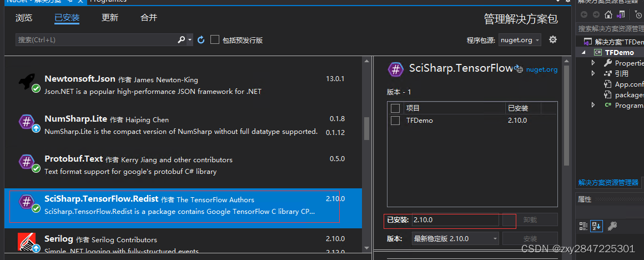This screenshot has height=260, width=644.
Task: Click the refresh icon beside the search box
Action: pos(201,40)
